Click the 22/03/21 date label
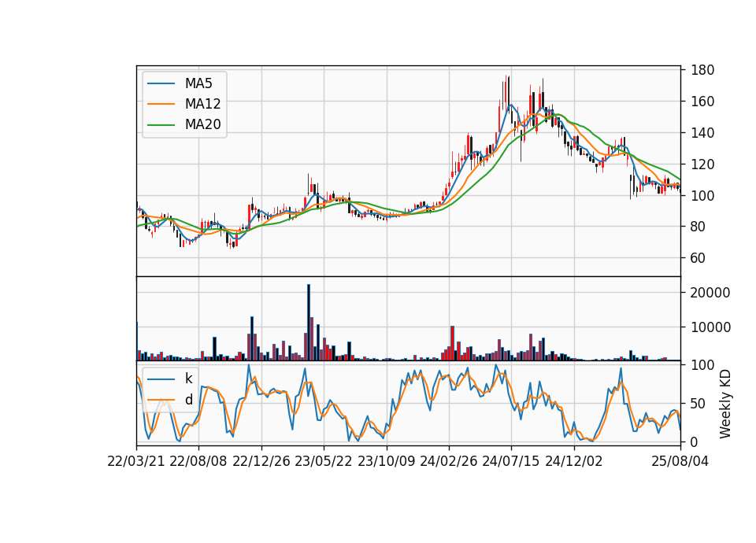Image resolution: width=756 pixels, height=543 pixels. tap(136, 461)
